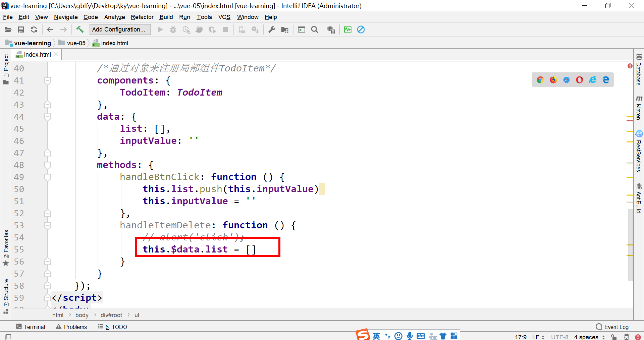Click the Debug bug icon
Image resolution: width=644 pixels, height=340 pixels.
173,30
